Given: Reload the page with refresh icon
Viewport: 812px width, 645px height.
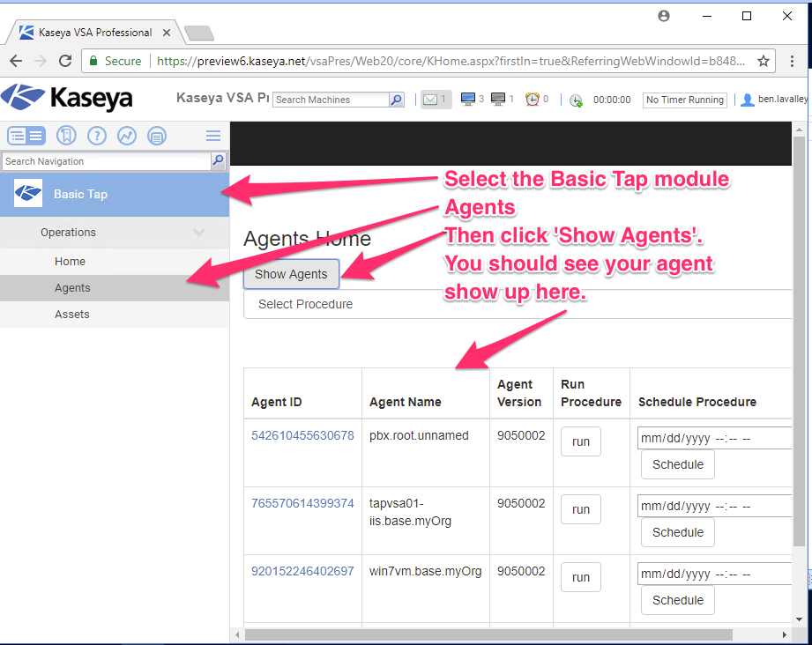Looking at the screenshot, I should 65,61.
